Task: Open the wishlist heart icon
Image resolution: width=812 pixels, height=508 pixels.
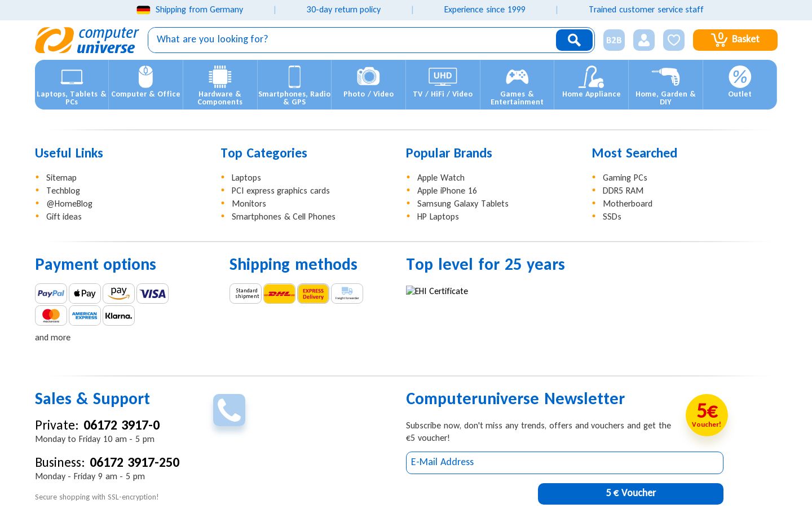Action: click(x=674, y=40)
